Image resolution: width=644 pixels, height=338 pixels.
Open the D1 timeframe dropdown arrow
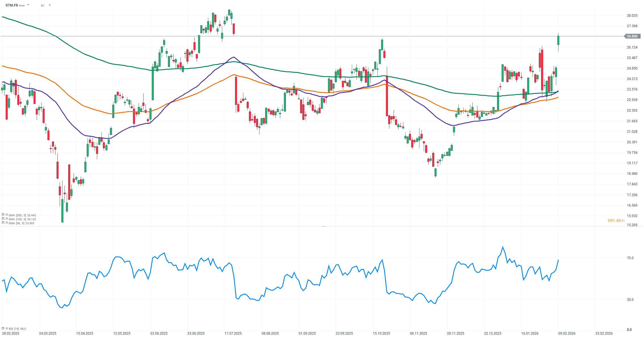50,5
